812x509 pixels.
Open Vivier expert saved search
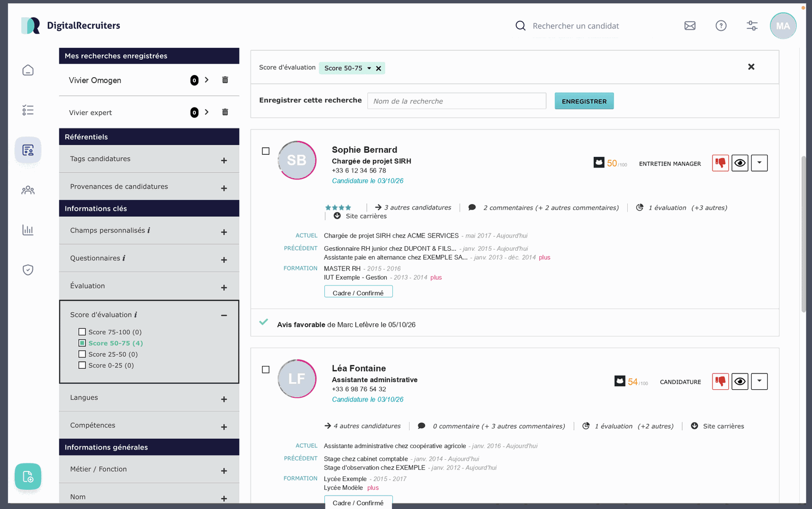(207, 112)
